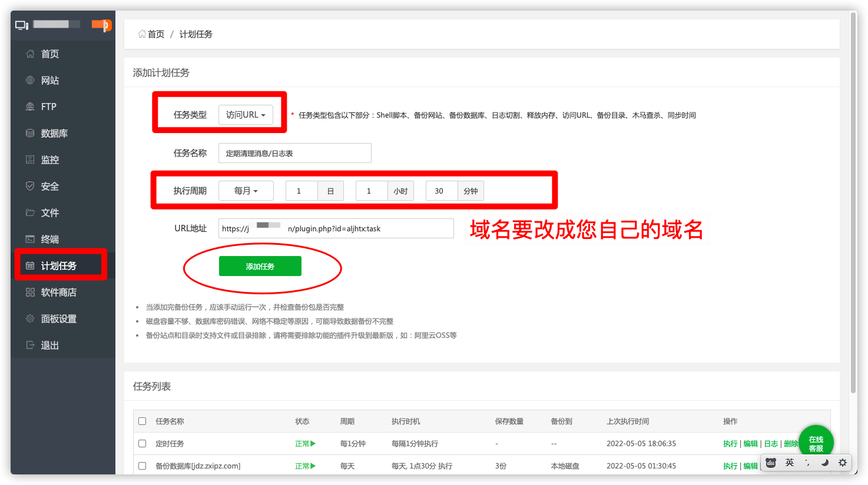
Task: Click the 3份 retention cell
Action: tap(501, 466)
